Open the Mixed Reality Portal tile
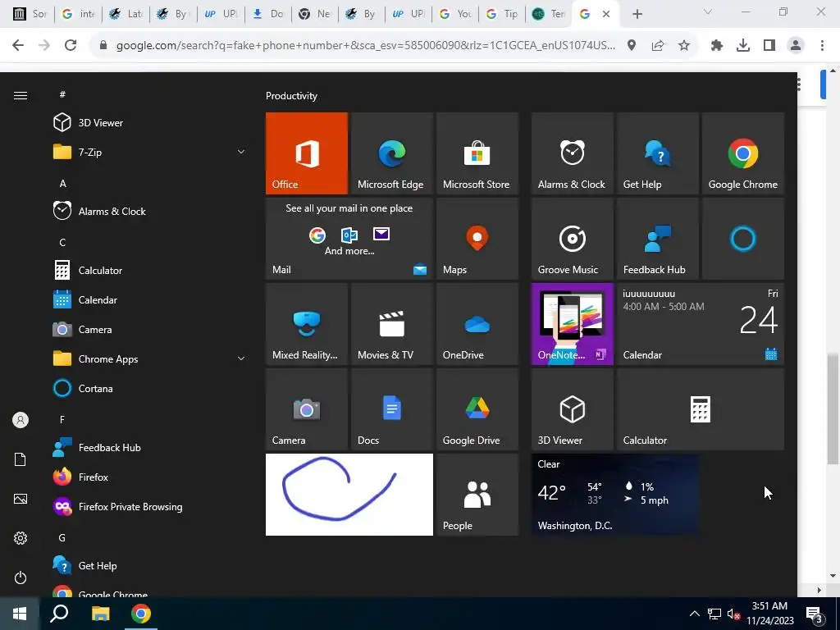This screenshot has width=840, height=630. coord(307,324)
